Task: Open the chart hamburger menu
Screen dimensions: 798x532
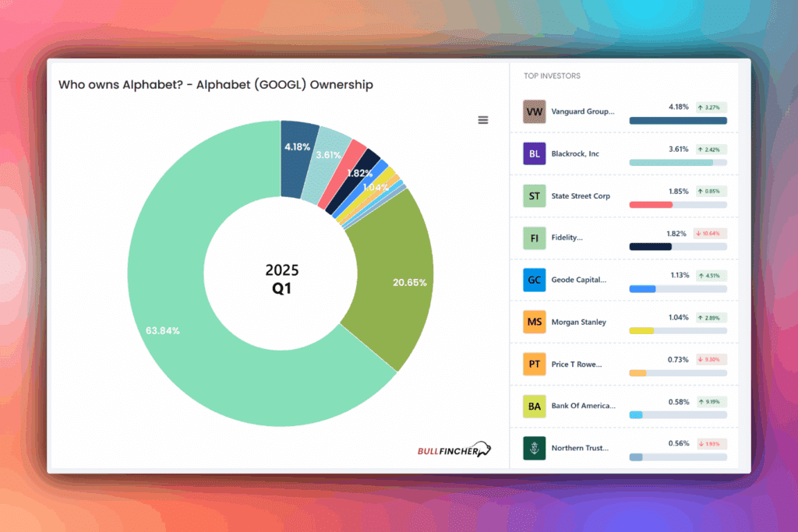Action: (483, 120)
